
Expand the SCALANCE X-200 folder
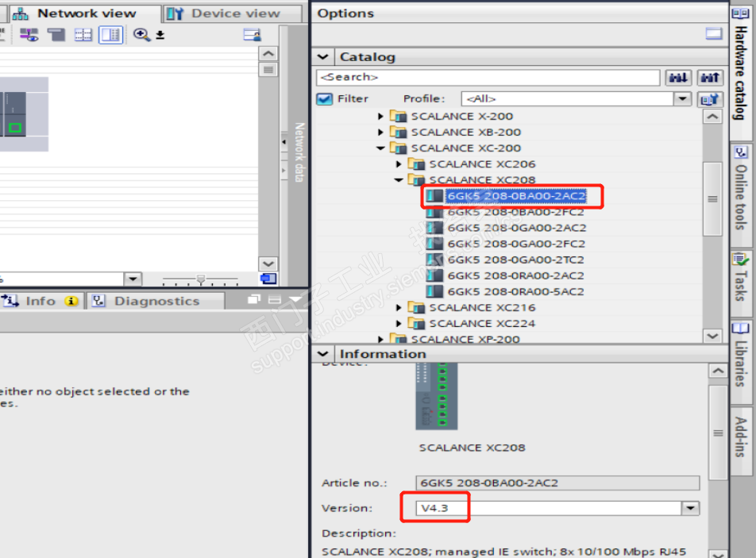pos(380,116)
